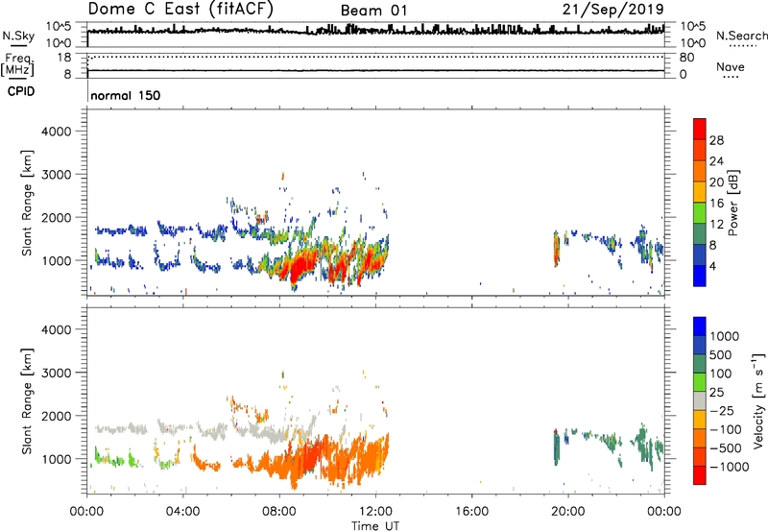
Task: Click the 'Dome C East (fitACF)' plot title
Action: (180, 10)
